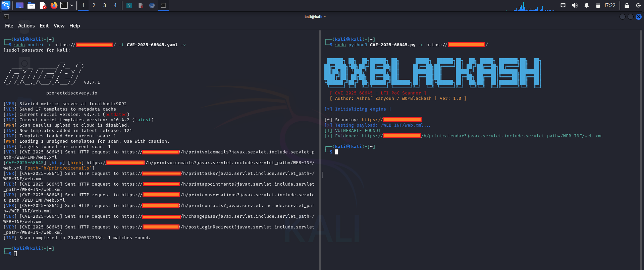This screenshot has width=644, height=270.
Task: Select the active terminal taskbar window
Action: point(163,5)
